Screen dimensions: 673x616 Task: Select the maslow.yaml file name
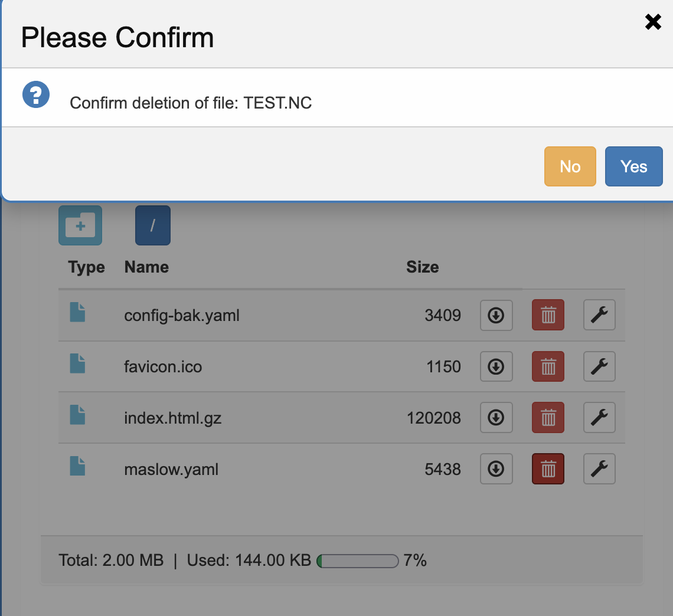[171, 470]
